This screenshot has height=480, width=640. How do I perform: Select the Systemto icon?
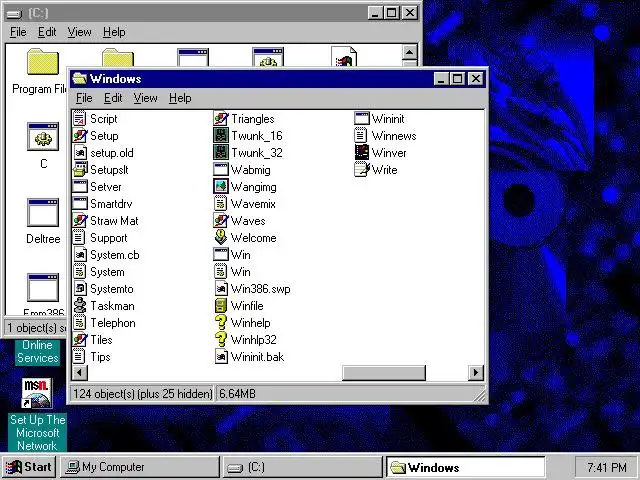pos(80,289)
